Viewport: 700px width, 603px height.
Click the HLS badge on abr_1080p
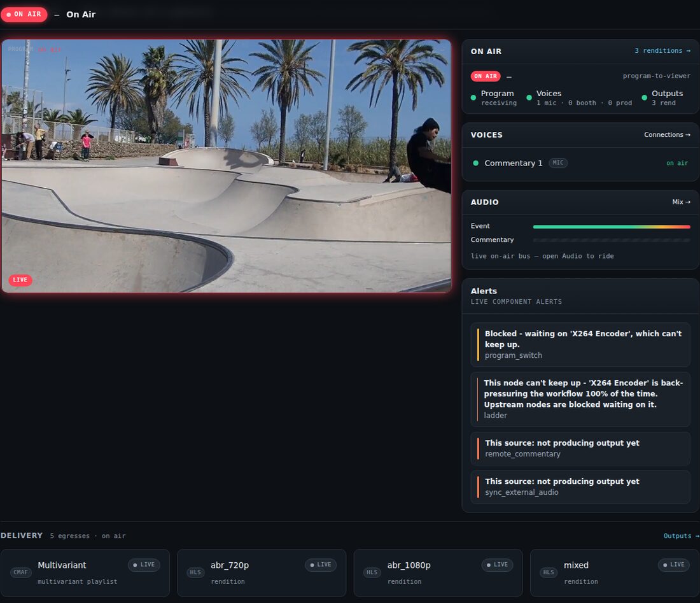click(372, 572)
